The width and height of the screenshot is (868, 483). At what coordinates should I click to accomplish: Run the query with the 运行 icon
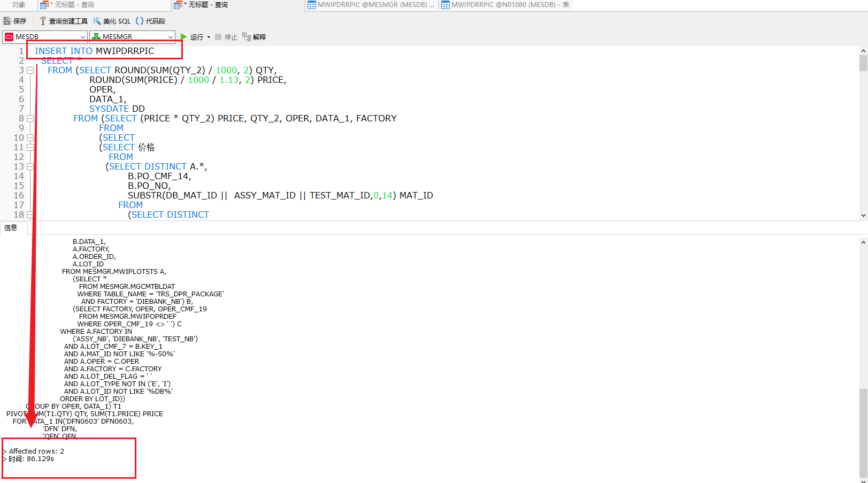[184, 37]
